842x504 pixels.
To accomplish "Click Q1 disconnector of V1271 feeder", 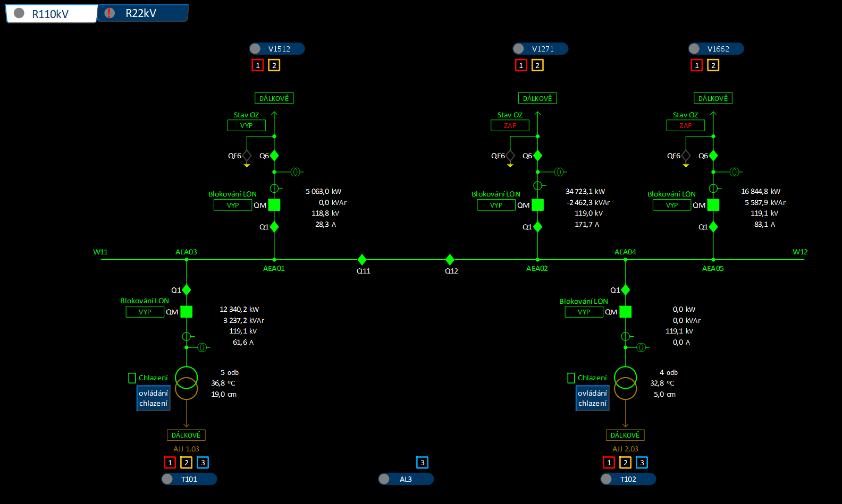I will coord(538,227).
